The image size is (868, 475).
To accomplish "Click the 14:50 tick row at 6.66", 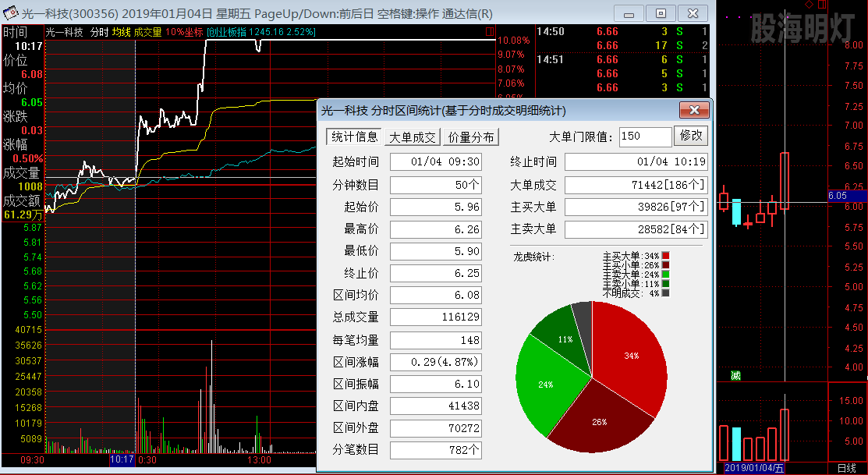I will tap(623, 31).
